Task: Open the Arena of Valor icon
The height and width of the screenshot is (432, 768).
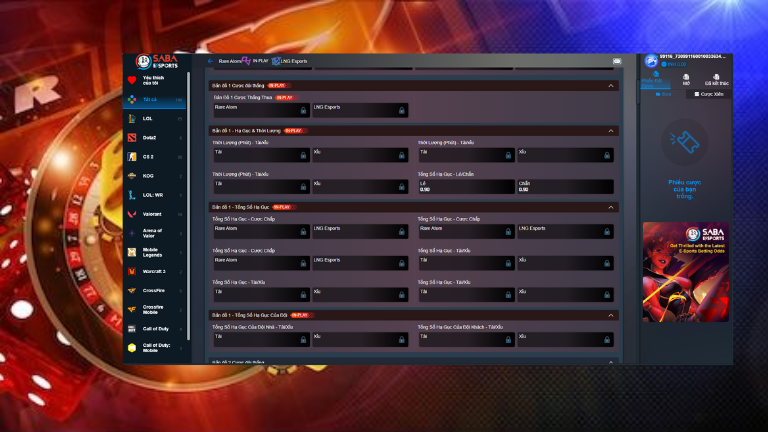Action: pos(132,233)
